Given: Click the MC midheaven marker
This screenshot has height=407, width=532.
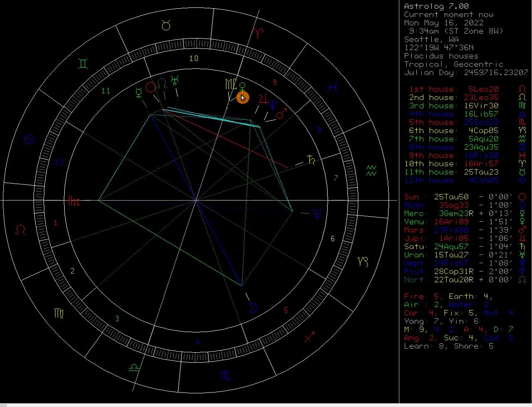Looking at the screenshot, I should pyautogui.click(x=231, y=85).
